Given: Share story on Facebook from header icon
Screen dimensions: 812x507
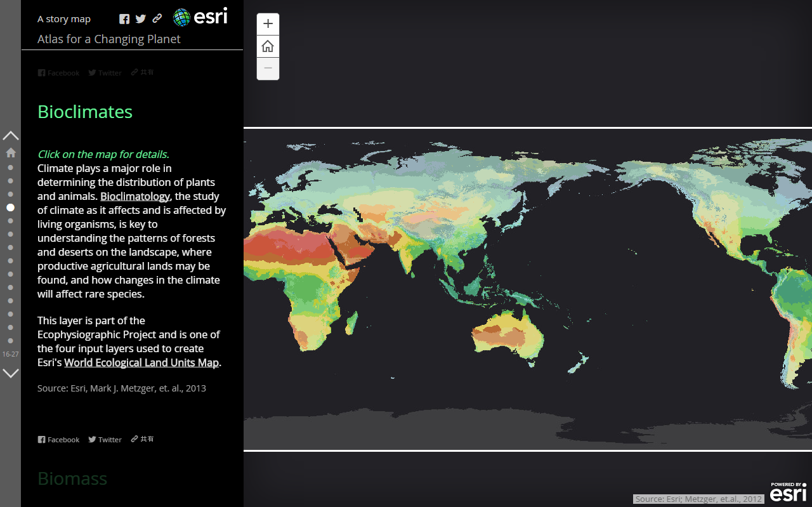Looking at the screenshot, I should [124, 19].
